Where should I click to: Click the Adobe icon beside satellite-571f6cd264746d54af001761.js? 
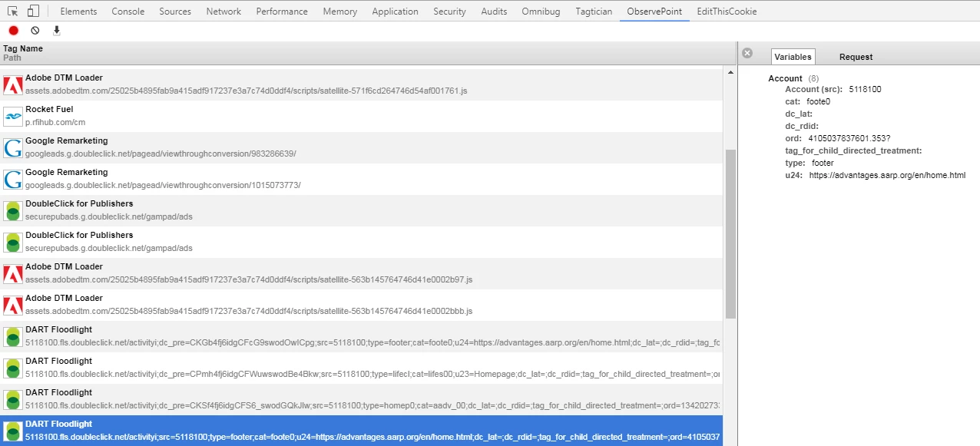pyautogui.click(x=12, y=84)
